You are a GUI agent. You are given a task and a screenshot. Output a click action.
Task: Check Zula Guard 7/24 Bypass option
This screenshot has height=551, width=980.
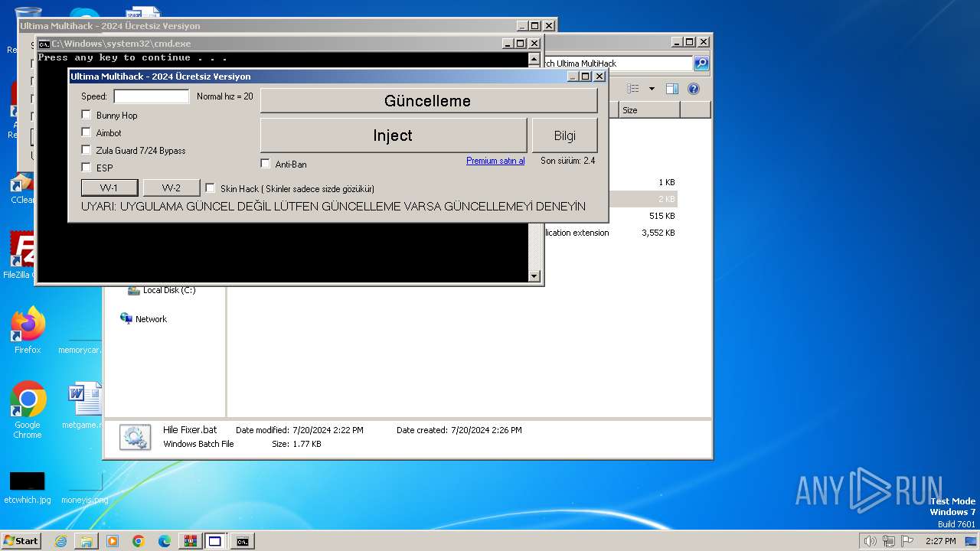coord(87,150)
